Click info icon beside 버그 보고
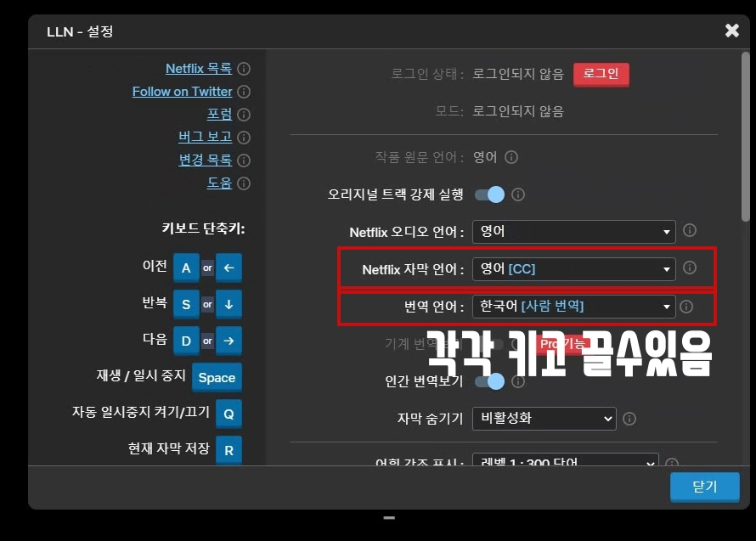Image resolution: width=756 pixels, height=541 pixels. (x=244, y=138)
